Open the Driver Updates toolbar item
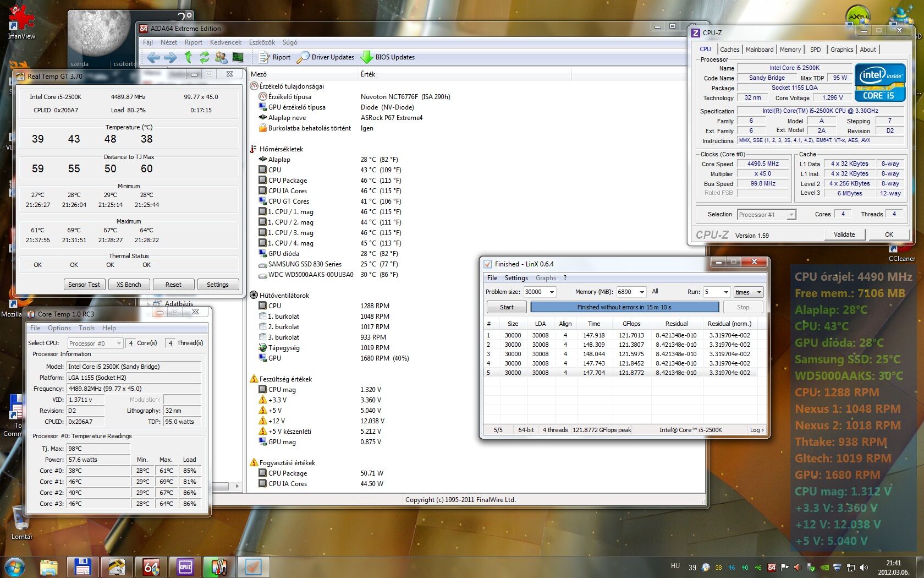Viewport: 924px width, 578px height. tap(326, 57)
